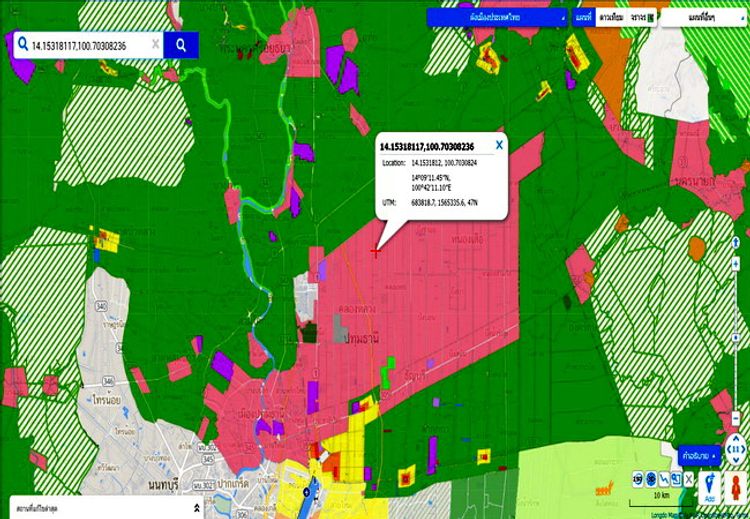Close the location info popup
This screenshot has width=750, height=519.
coord(499,145)
